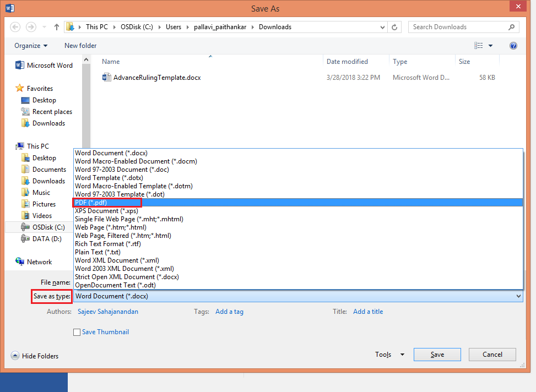The width and height of the screenshot is (536, 392).
Task: Expand the address bar history dropdown
Action: pyautogui.click(x=382, y=27)
